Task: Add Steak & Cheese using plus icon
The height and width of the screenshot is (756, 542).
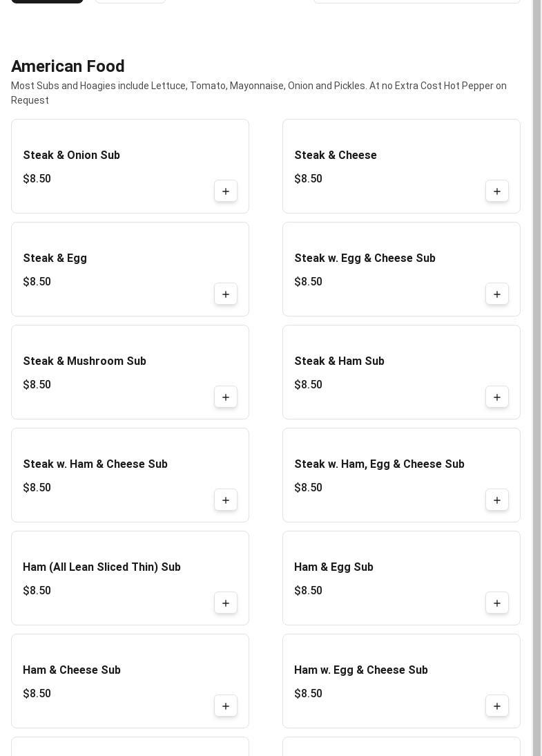Action: pyautogui.click(x=497, y=191)
